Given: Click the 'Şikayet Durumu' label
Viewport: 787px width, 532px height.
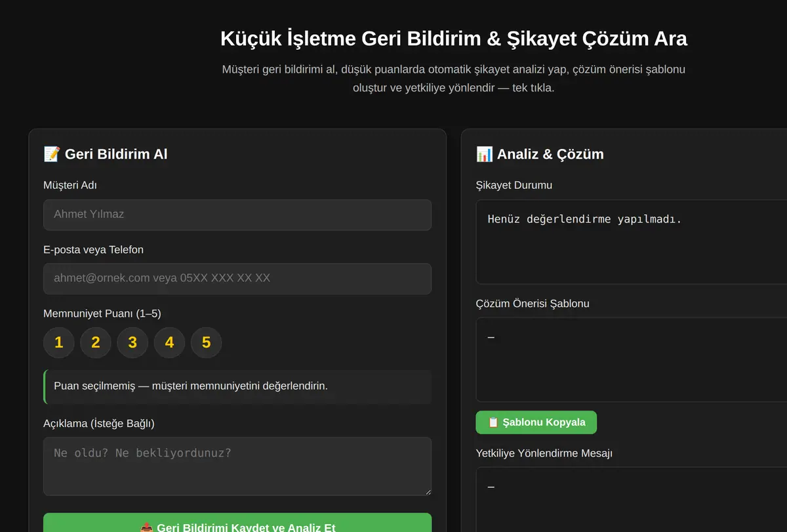Looking at the screenshot, I should coord(514,185).
